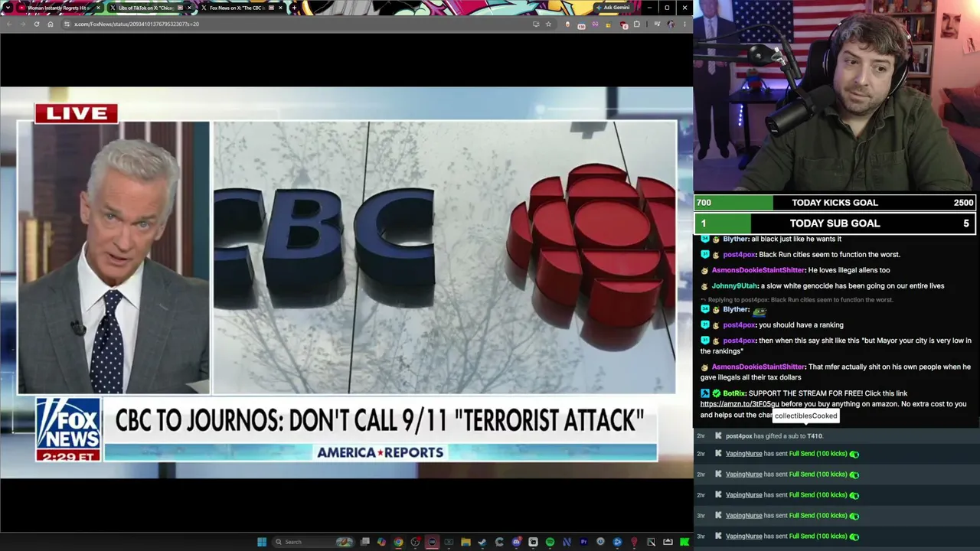Go forward in browser history
Viewport: 980px width, 551px height.
pyautogui.click(x=23, y=24)
